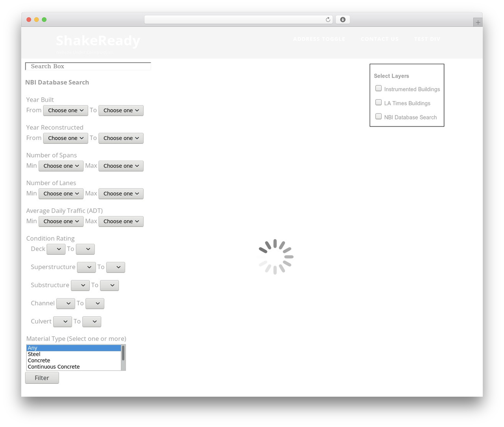The height and width of the screenshot is (427, 504).
Task: Select Concrete in Material Type list
Action: [x=74, y=360]
